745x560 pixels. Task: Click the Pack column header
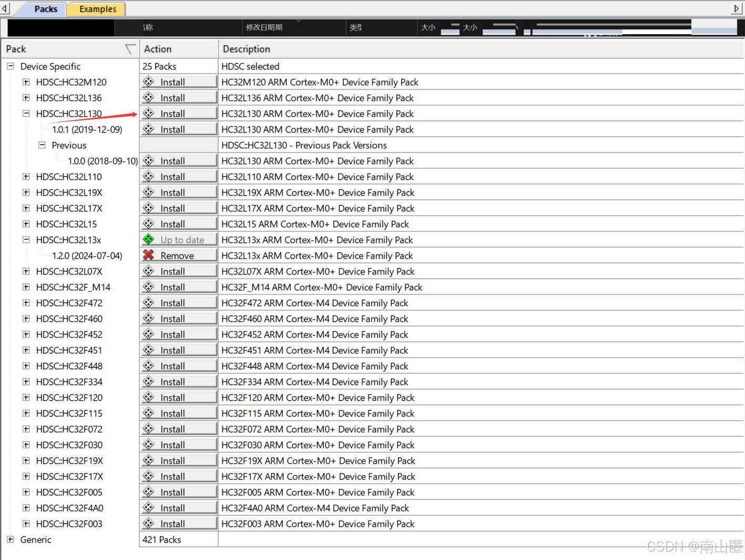pos(70,49)
